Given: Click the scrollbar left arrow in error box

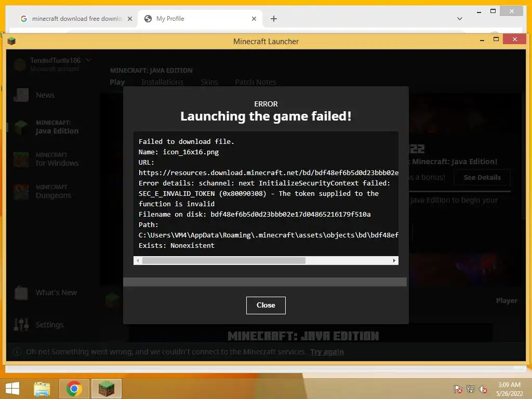Looking at the screenshot, I should click(x=137, y=261).
